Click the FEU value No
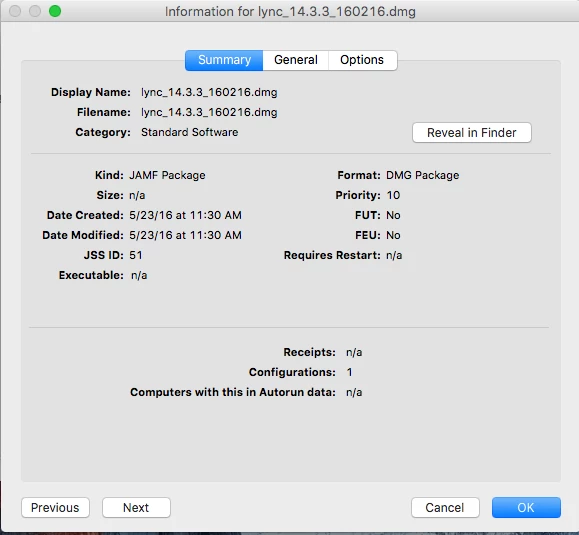Viewport: 579px width, 535px height. [x=393, y=235]
